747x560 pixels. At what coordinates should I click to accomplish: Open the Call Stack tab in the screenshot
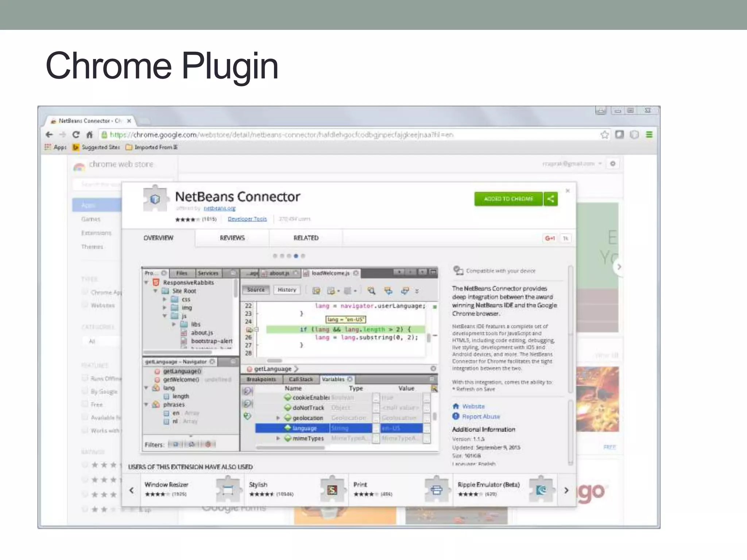tap(301, 379)
